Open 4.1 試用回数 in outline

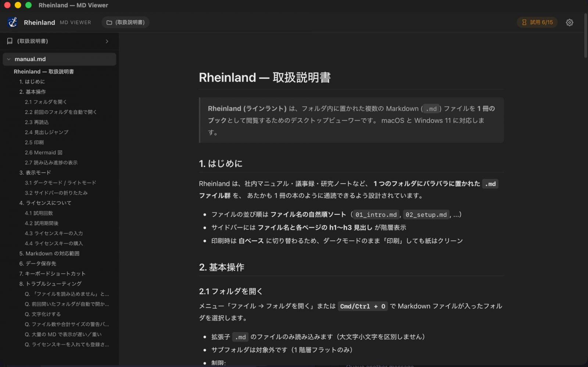39,213
